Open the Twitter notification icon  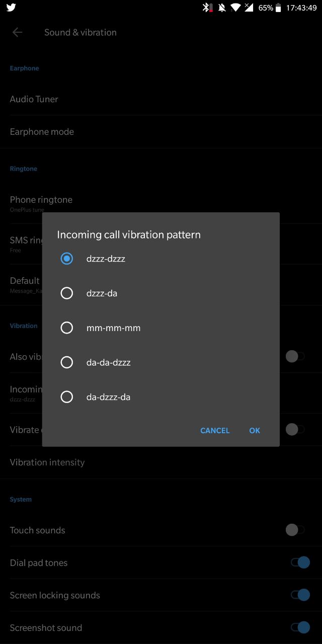coord(11,8)
